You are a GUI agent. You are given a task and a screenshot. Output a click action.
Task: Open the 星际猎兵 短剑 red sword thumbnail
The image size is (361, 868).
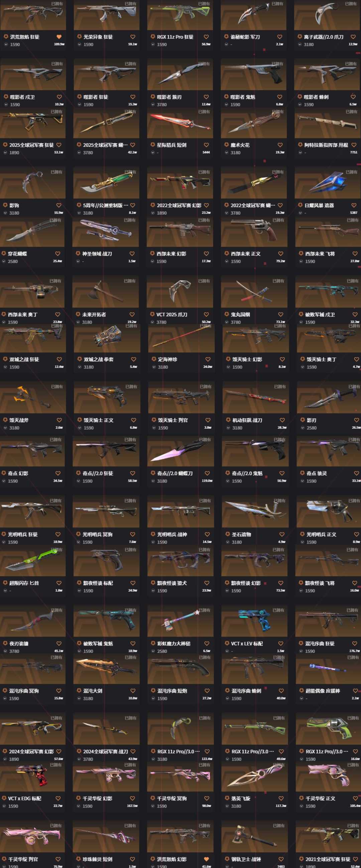coord(180,123)
